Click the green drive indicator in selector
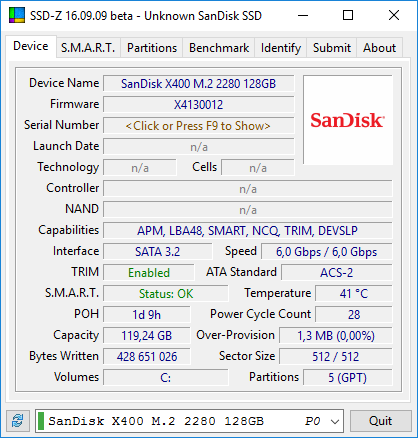The width and height of the screenshot is (418, 438). 41,421
